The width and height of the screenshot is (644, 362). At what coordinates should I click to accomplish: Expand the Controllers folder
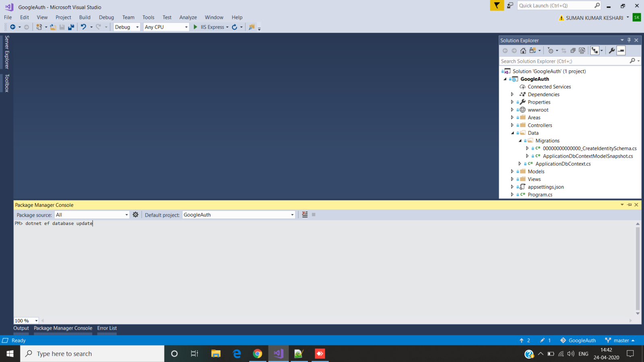(512, 125)
